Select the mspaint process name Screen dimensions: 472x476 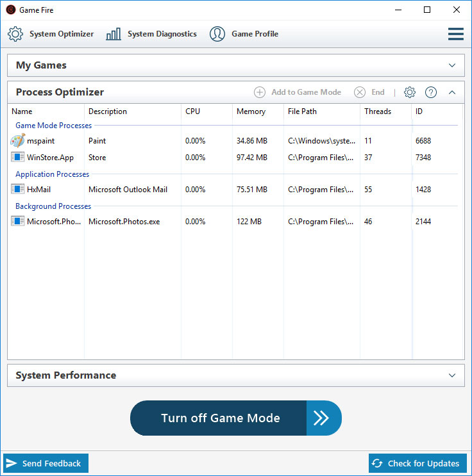[41, 141]
